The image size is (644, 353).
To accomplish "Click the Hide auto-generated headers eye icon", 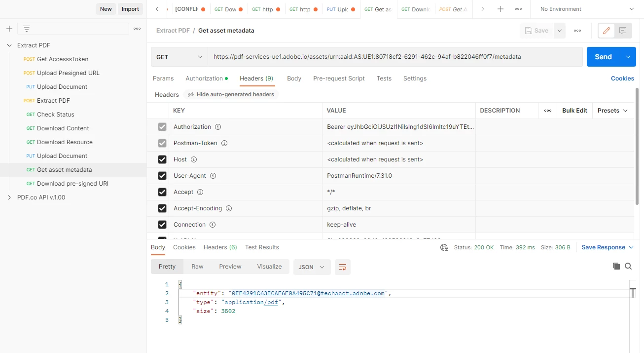I will click(x=191, y=94).
